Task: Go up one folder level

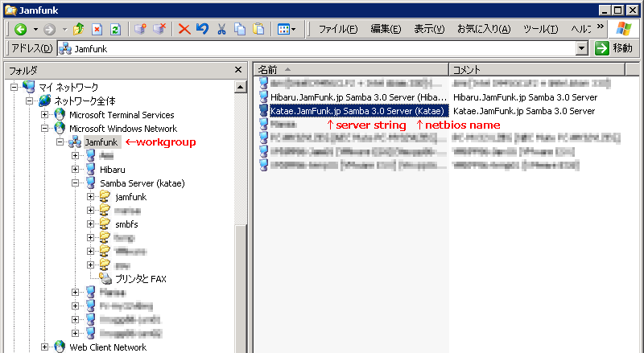Action: 78,29
